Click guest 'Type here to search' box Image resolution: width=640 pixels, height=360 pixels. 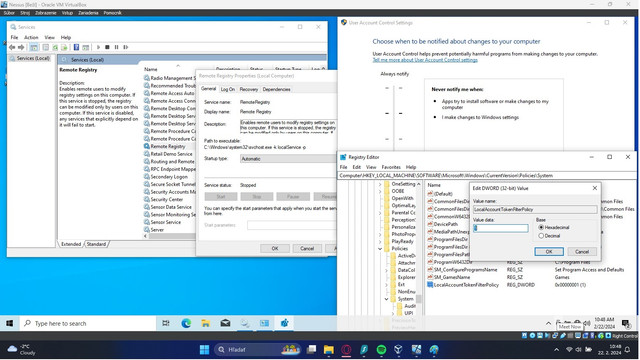click(88, 323)
